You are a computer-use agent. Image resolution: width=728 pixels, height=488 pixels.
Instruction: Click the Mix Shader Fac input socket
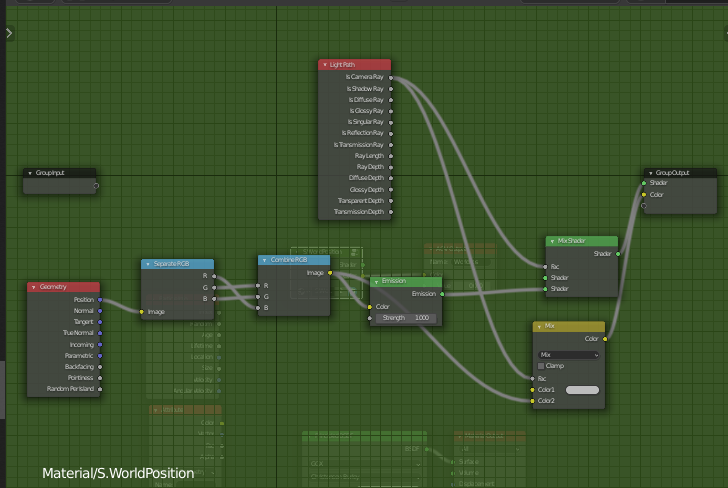point(545,267)
